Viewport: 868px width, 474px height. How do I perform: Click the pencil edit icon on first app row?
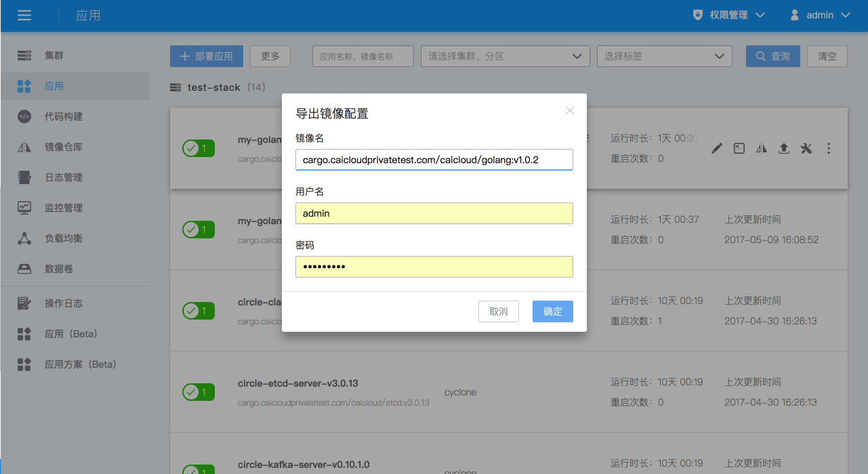(x=717, y=149)
